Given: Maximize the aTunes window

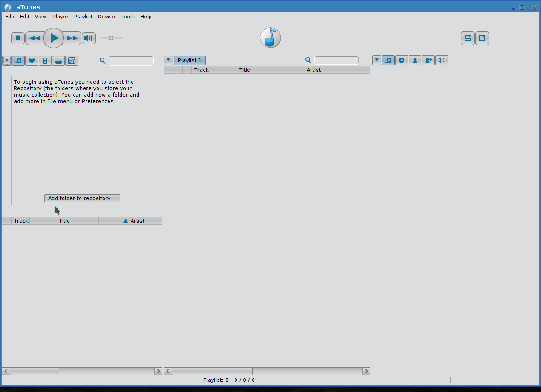Looking at the screenshot, I should (x=523, y=7).
